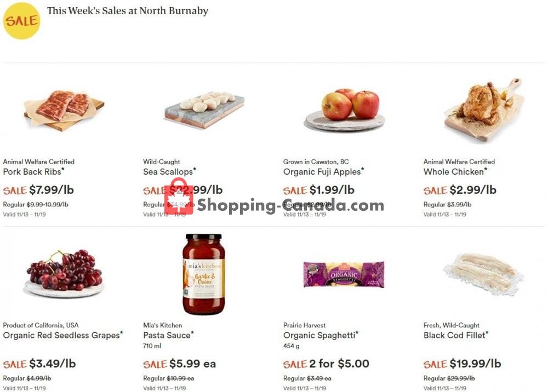This screenshot has height=392, width=548.
Task: Open the Pork Back Ribs title link
Action: point(33,172)
